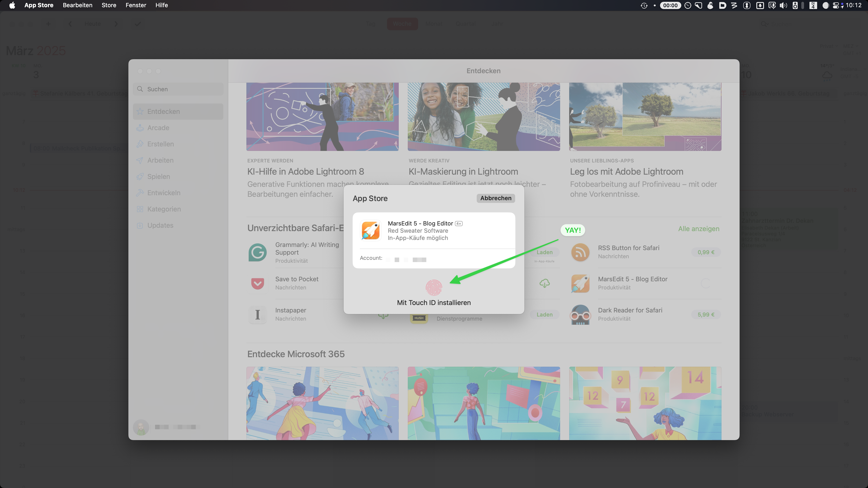Open the Updates sidebar item
The width and height of the screenshot is (868, 488).
tap(160, 225)
